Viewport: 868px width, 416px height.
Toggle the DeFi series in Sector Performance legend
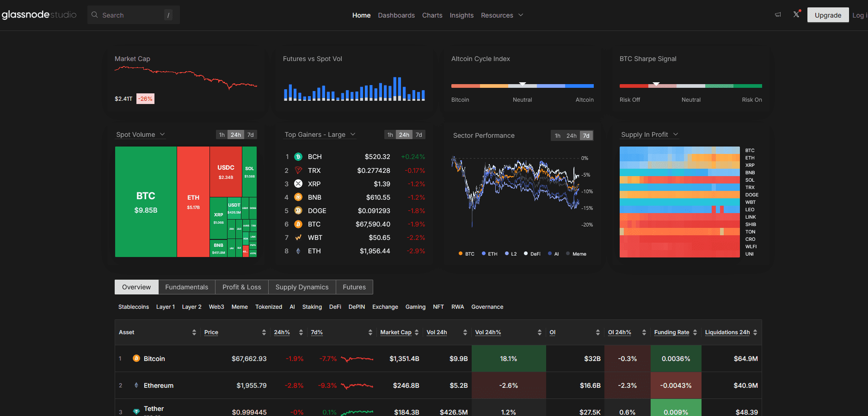click(x=532, y=253)
